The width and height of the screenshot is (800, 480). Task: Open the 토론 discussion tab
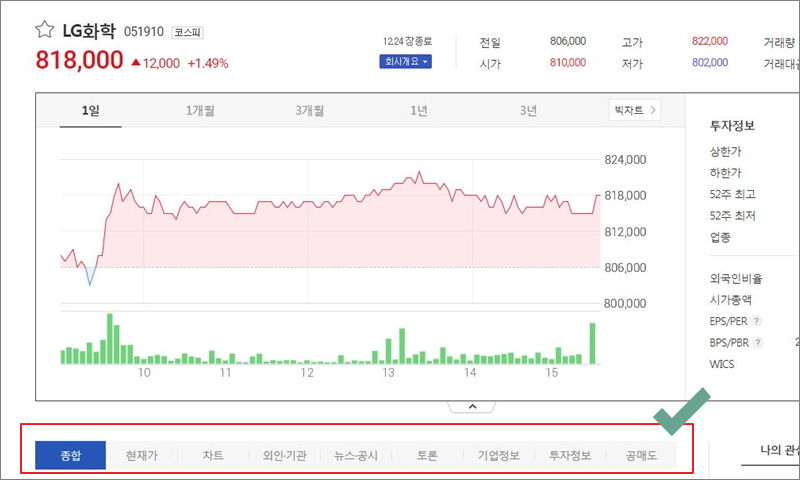point(427,455)
